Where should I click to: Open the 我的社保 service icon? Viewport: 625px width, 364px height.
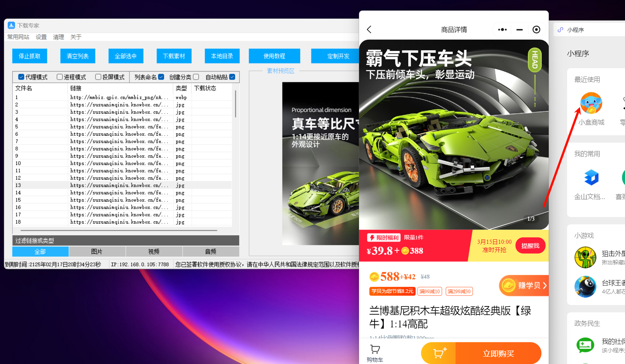click(x=585, y=345)
